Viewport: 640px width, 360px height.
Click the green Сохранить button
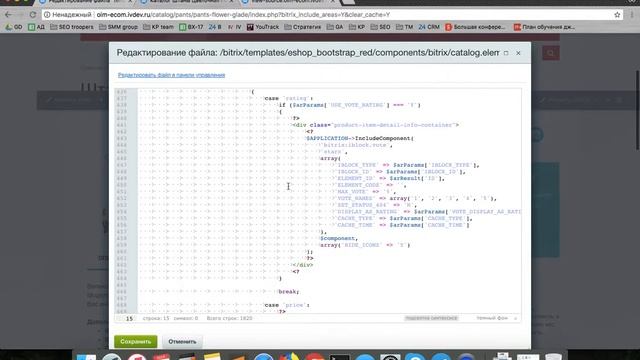[136, 342]
